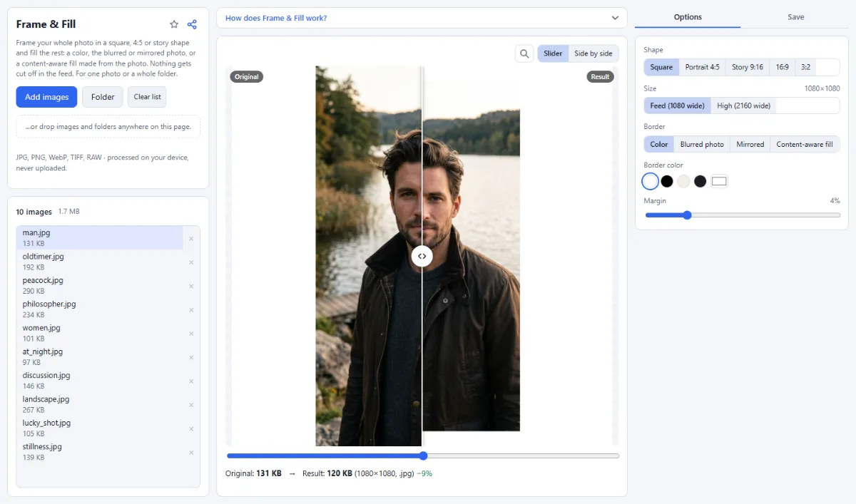
Task: Click the 1080×1080 size value
Action: 822,88
